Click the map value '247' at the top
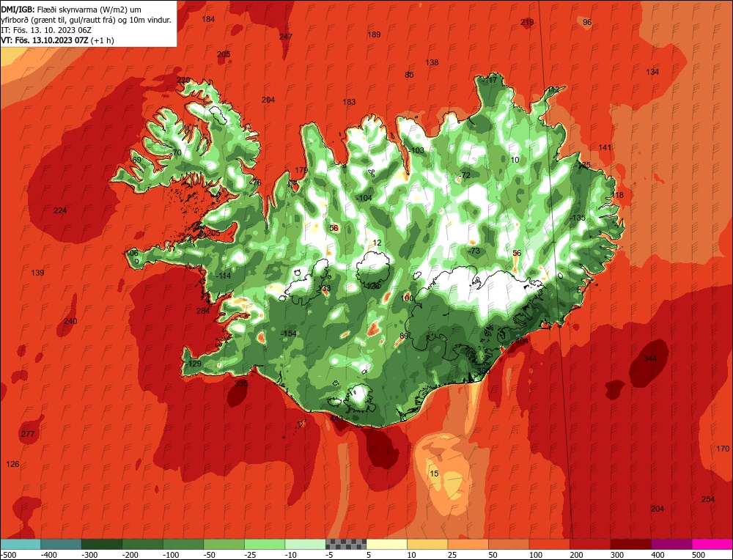 [x=286, y=37]
